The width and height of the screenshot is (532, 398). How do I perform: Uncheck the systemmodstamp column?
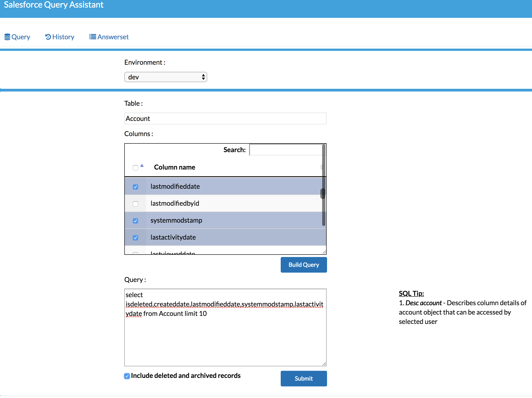[x=135, y=221]
